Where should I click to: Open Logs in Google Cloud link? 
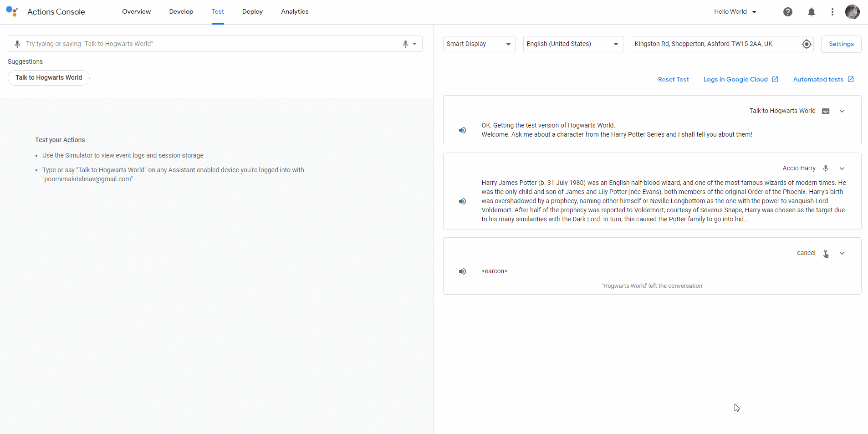[x=740, y=79]
